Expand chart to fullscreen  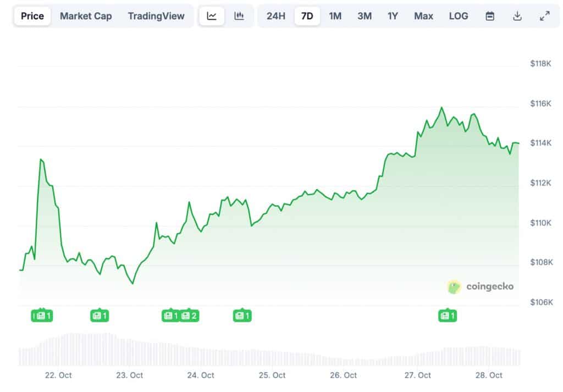(544, 16)
